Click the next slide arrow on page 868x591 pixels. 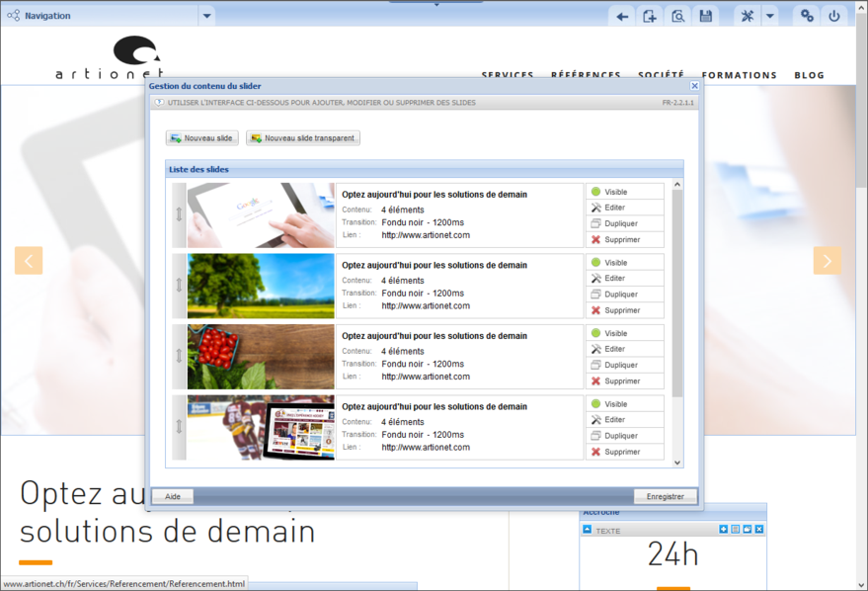[828, 260]
